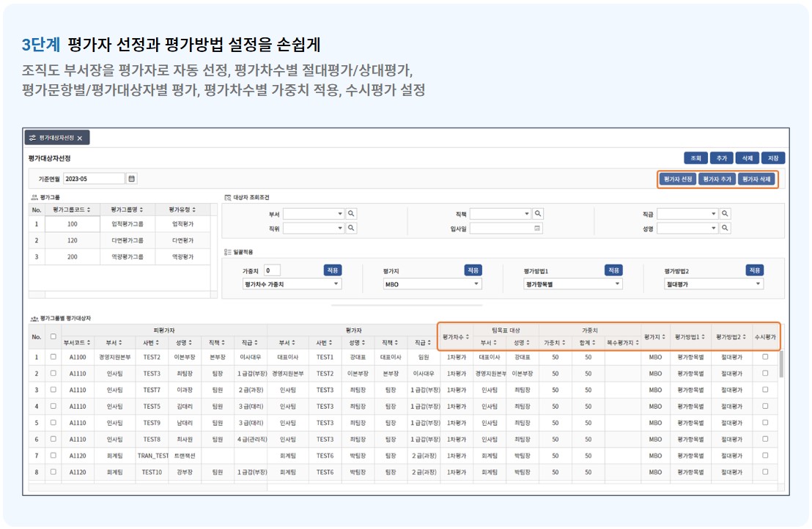Enable 수시평가 checkbox in row 1
812x529 pixels.
[x=765, y=357]
